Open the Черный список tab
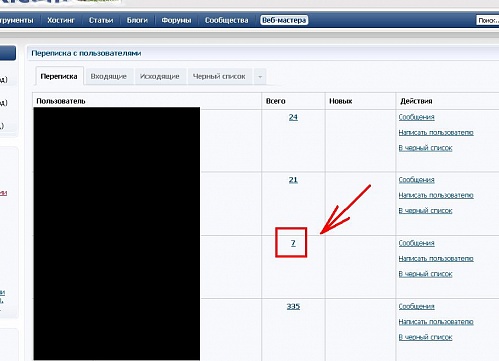This screenshot has width=499, height=361. tap(219, 76)
